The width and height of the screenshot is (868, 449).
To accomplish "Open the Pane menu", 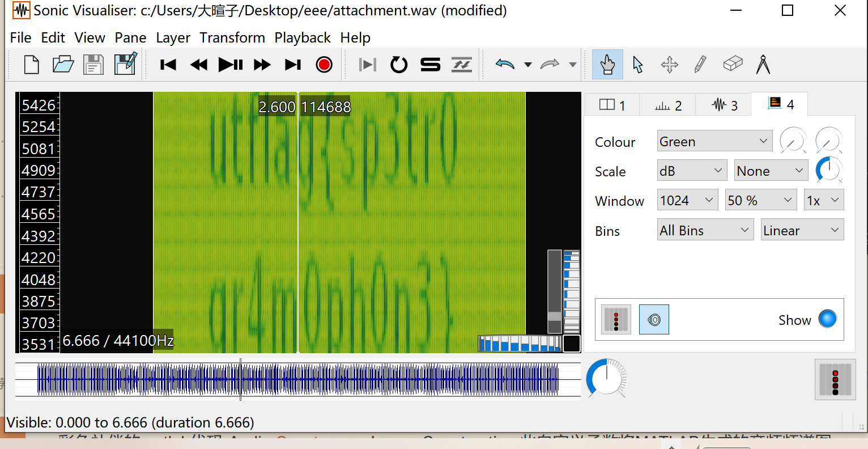I will tap(130, 37).
